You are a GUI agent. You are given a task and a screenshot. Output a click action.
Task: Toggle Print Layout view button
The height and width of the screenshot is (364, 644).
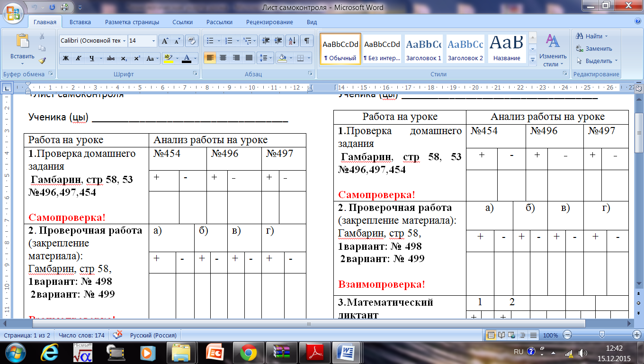[492, 335]
